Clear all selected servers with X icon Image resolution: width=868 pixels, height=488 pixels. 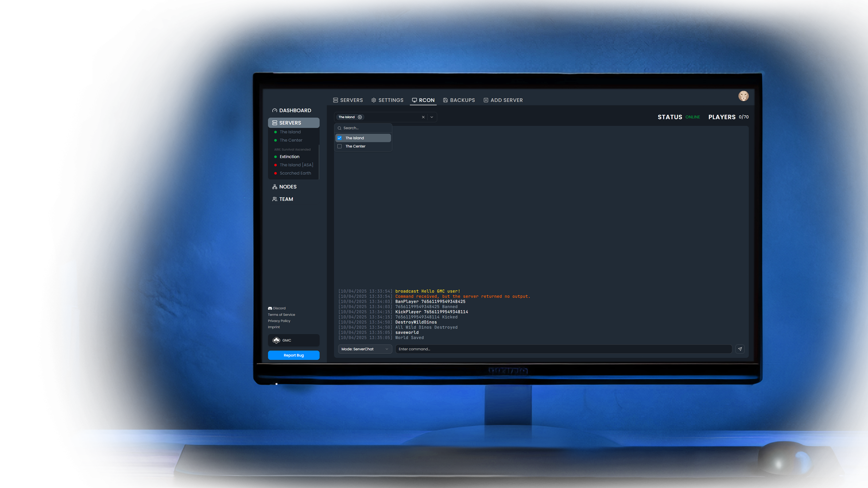[423, 117]
